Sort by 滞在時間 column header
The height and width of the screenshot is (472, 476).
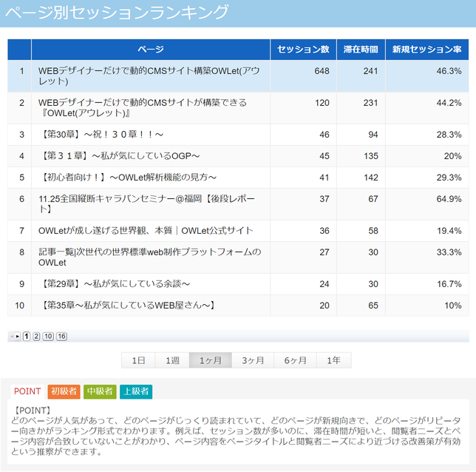pos(361,50)
